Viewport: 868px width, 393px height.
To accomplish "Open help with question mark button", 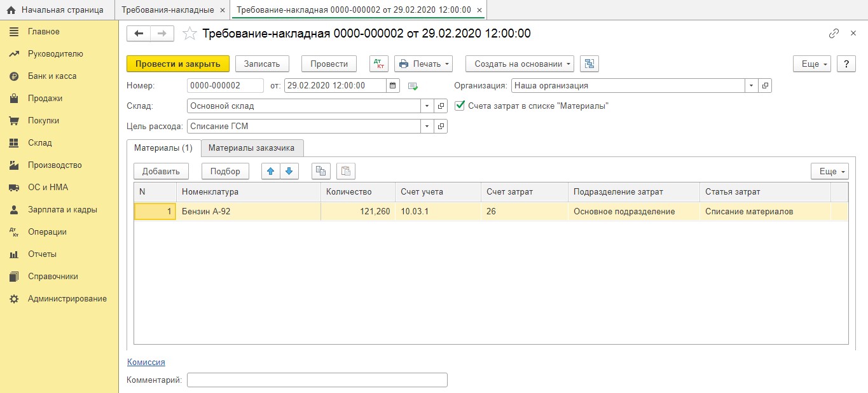I will [846, 64].
